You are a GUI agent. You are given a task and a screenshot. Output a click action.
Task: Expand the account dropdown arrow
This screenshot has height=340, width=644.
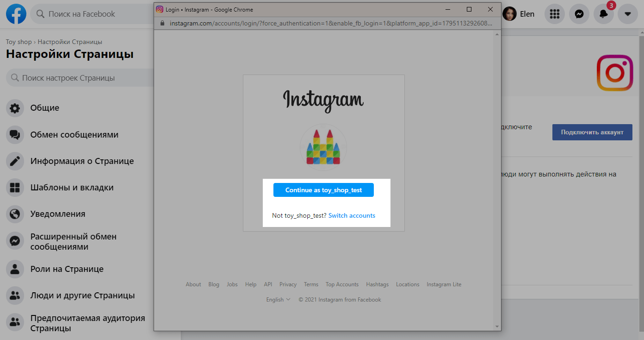point(628,14)
